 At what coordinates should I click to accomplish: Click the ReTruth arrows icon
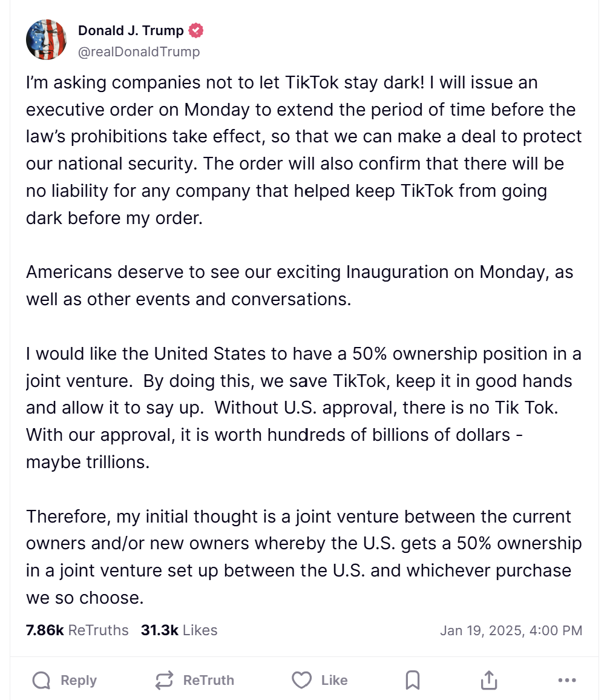164,681
